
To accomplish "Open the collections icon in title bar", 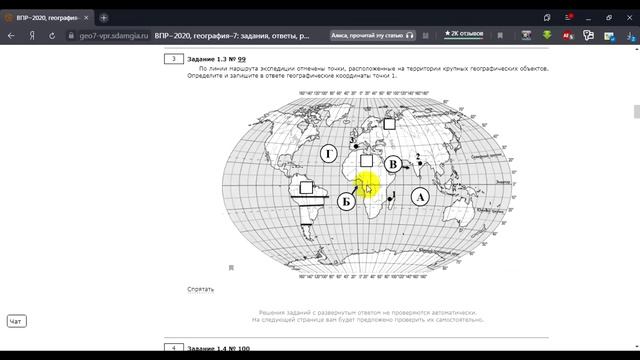I will coord(547,18).
